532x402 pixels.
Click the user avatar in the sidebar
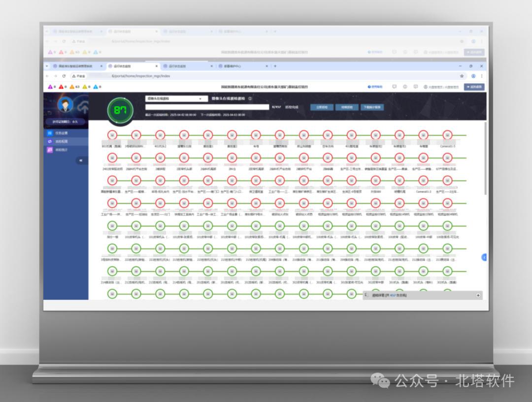pos(65,104)
